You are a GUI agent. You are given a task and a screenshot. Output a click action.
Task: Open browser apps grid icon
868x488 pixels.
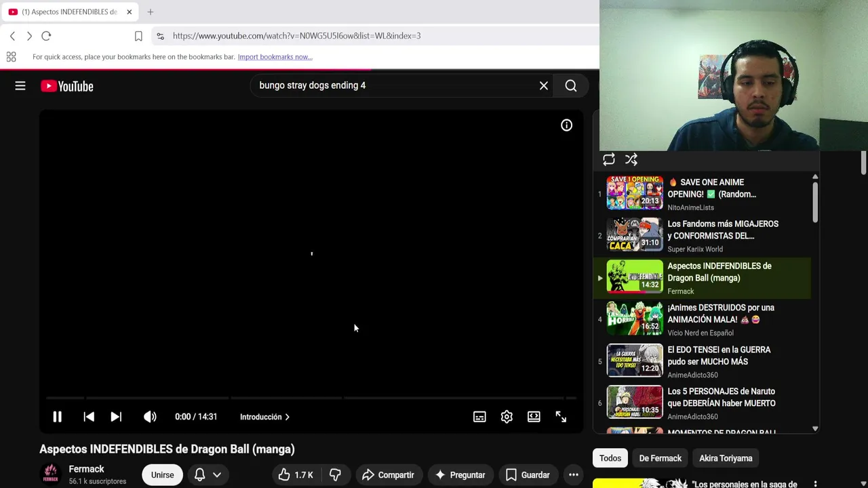click(11, 57)
